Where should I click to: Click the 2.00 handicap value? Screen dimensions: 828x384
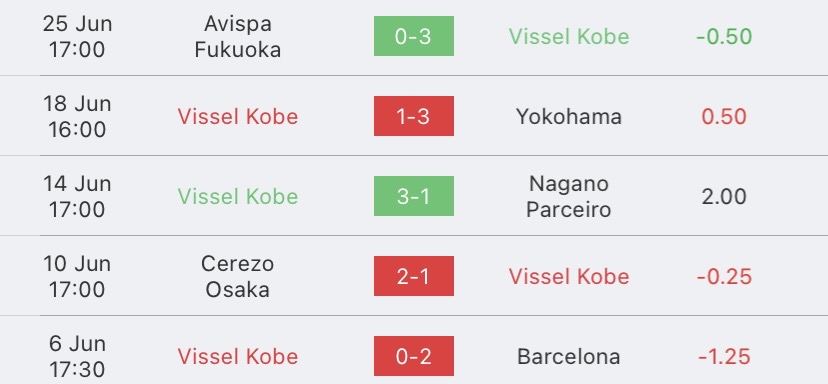(x=724, y=196)
